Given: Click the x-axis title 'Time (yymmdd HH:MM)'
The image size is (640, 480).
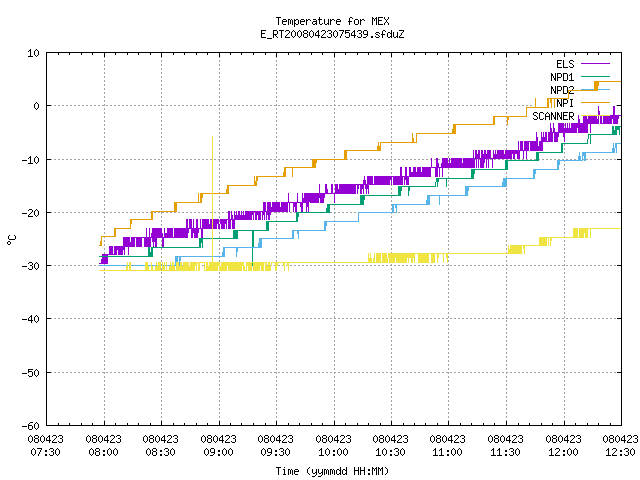Looking at the screenshot, I should coord(332,471).
